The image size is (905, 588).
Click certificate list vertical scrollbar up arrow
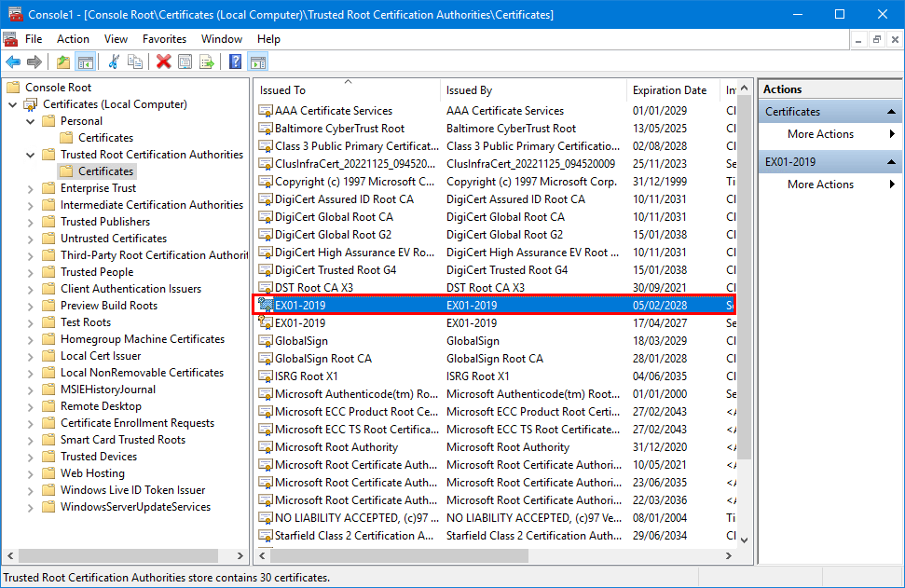coord(744,88)
